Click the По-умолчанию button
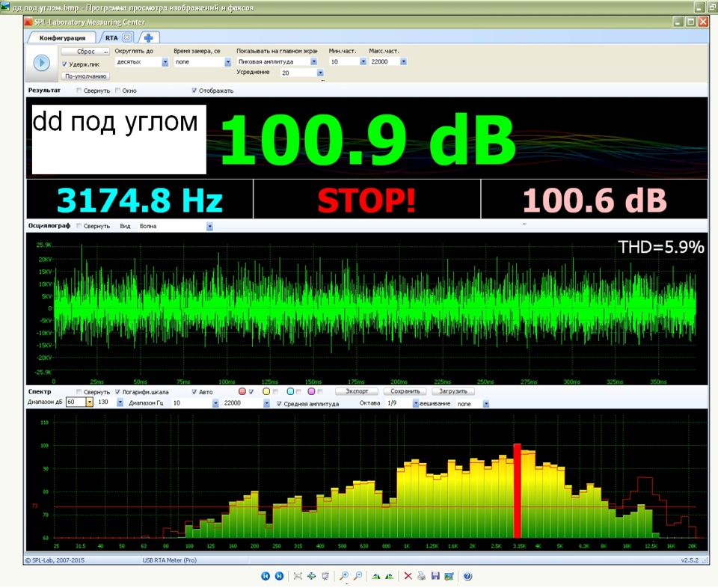This screenshot has height=588, width=718. click(85, 76)
